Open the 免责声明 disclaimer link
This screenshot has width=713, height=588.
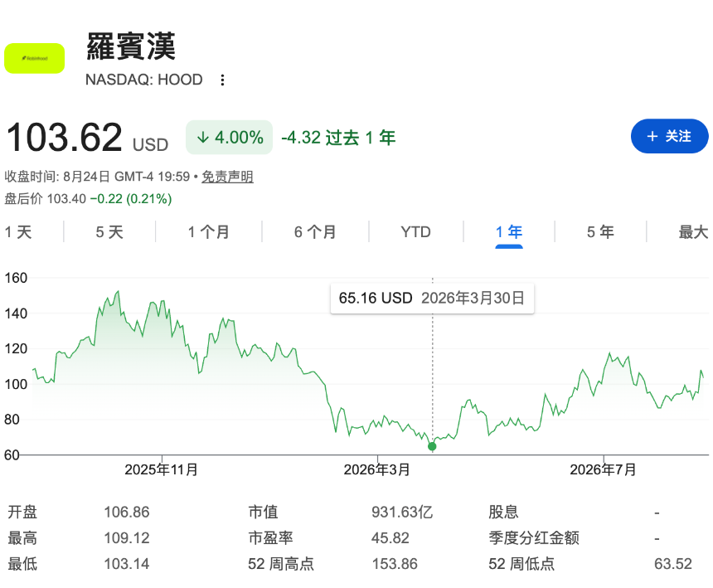(227, 177)
